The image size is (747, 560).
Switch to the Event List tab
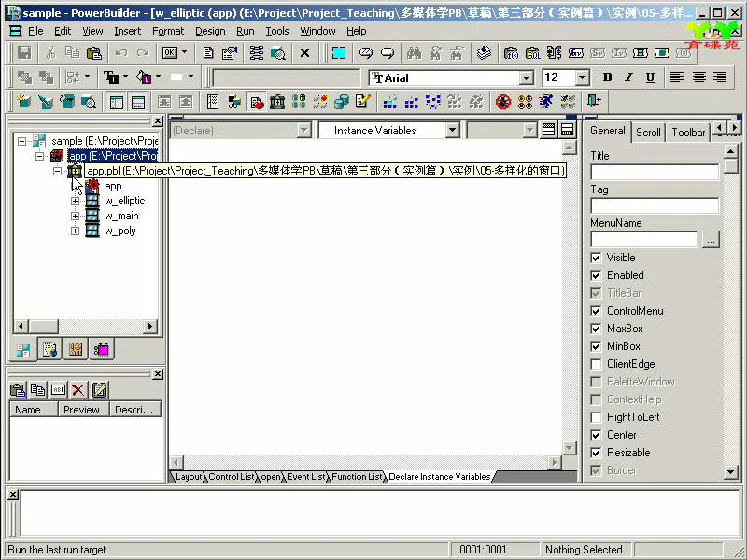(306, 477)
